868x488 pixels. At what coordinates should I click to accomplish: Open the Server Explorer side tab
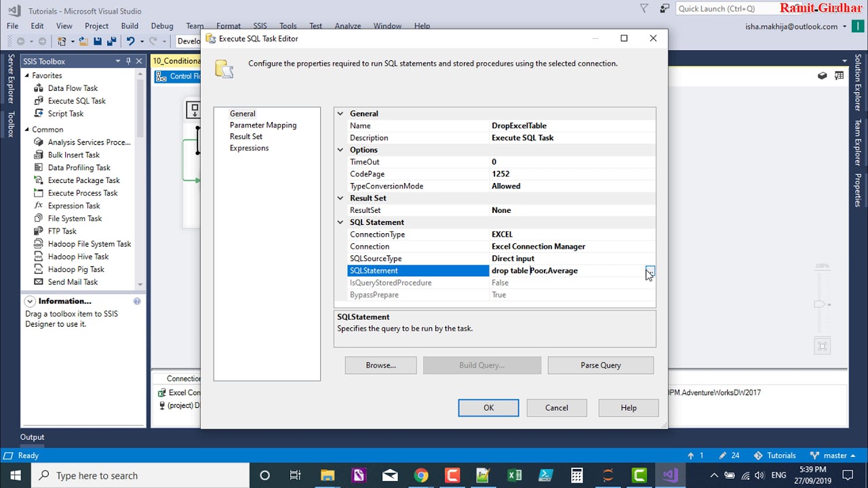coord(11,79)
